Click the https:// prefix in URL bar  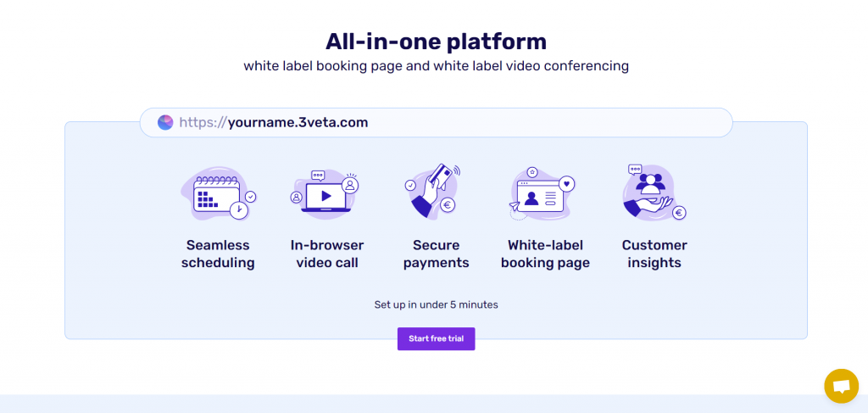point(203,122)
